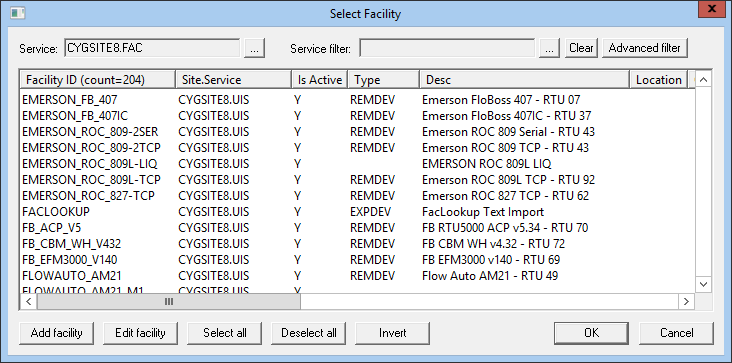
Task: Confirm with the OK button
Action: click(591, 333)
